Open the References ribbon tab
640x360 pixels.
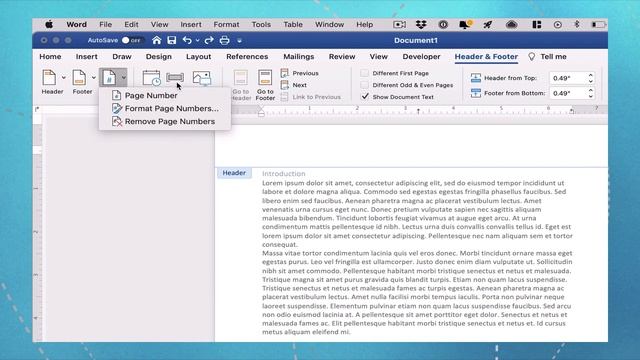(x=247, y=57)
